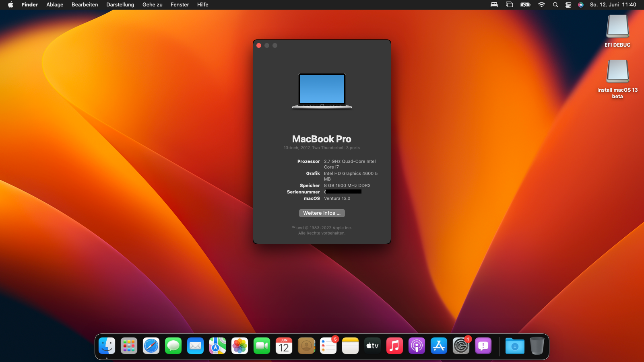This screenshot has width=644, height=362.
Task: Click the 8 GB 1600 MHz DDR3 value
Action: tap(347, 185)
